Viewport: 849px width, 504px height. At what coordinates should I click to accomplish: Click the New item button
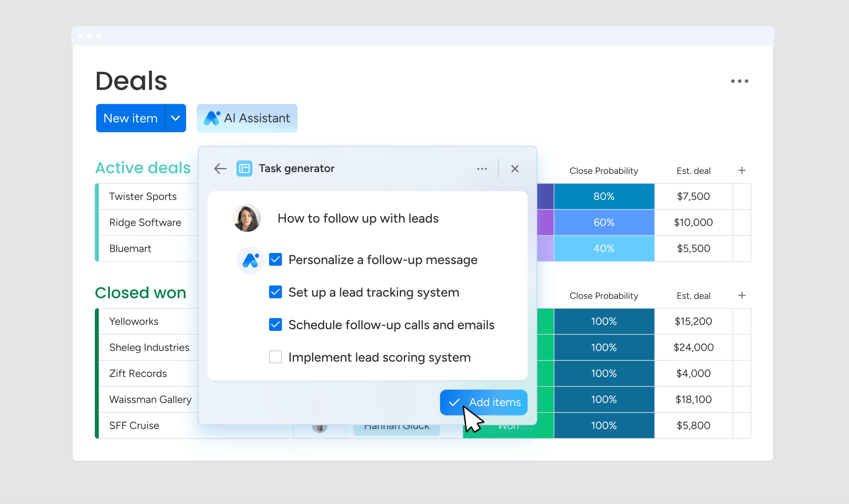click(130, 118)
